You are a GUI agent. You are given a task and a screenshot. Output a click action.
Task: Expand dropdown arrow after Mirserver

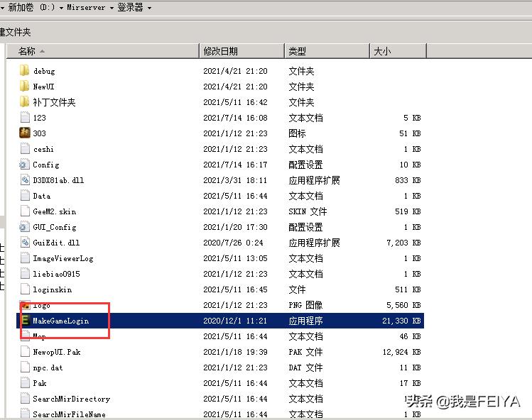click(x=112, y=8)
